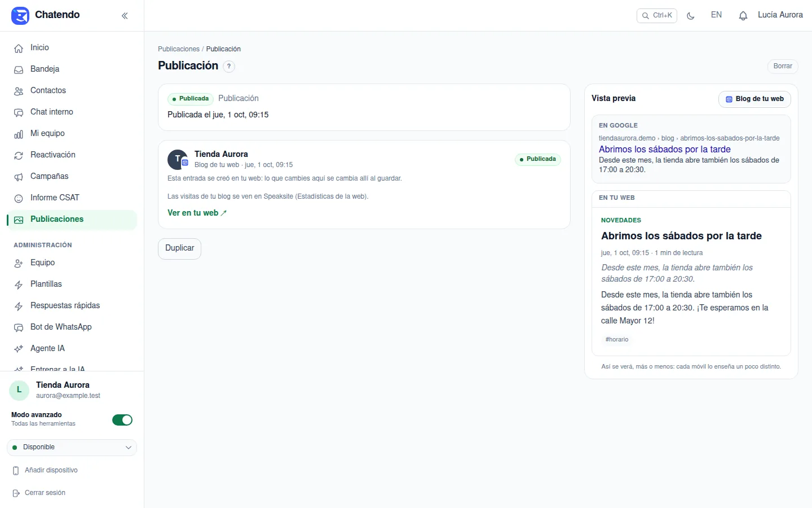Open Ctrl+K search field
The image size is (812, 508).
point(656,16)
